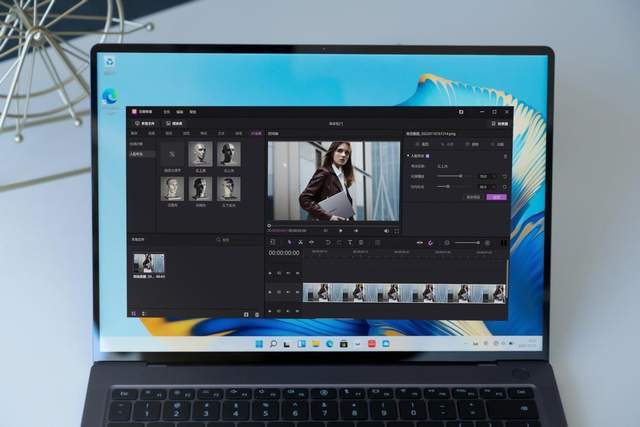The image size is (640, 427).
Task: Step to the previous frame in preview
Action: coord(326,231)
